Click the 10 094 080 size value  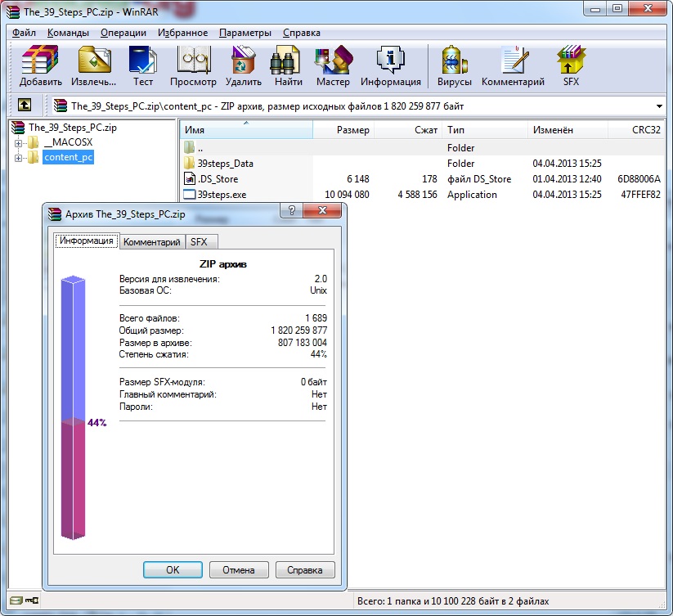(x=347, y=195)
